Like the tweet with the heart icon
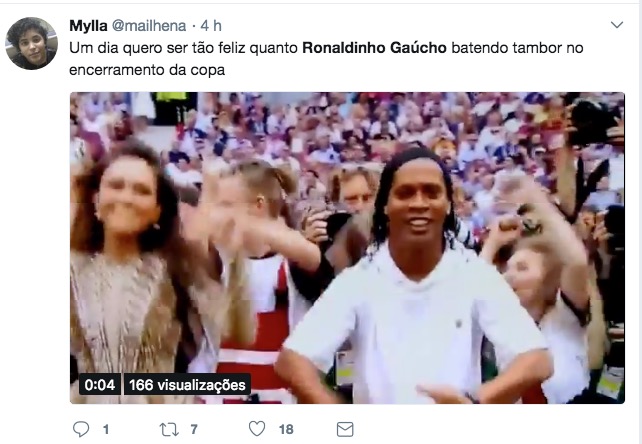Screen dimensions: 642x444 [x=257, y=428]
